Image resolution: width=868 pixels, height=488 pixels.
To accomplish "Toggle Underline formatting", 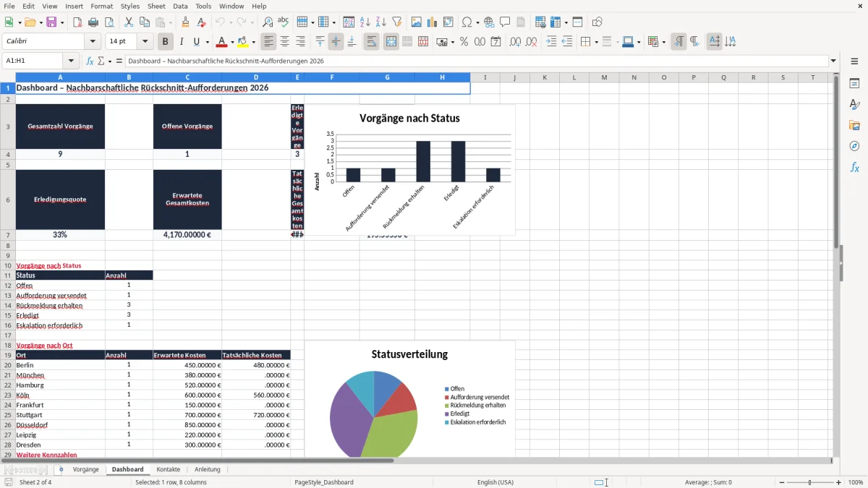I will [196, 42].
